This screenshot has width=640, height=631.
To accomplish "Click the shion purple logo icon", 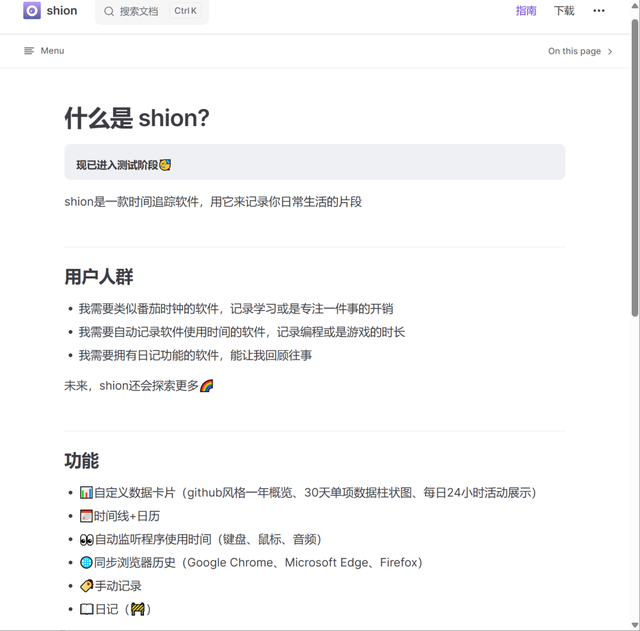I will coord(32,11).
